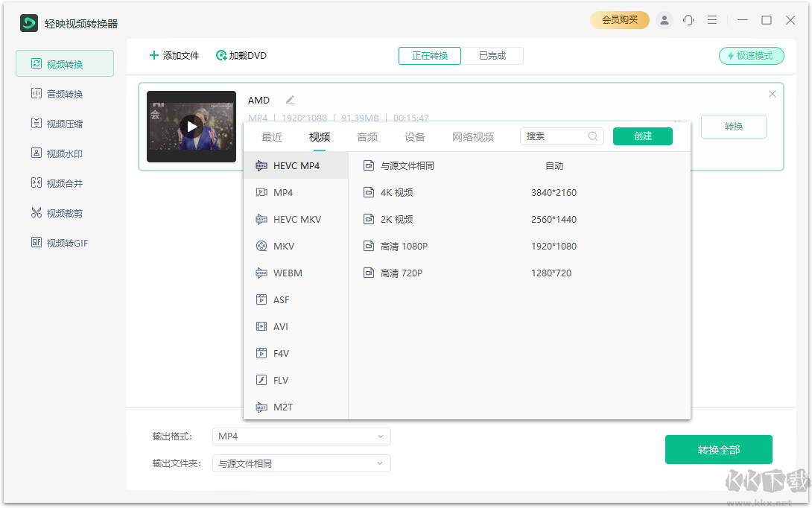Select MP4 format in list
The width and height of the screenshot is (812, 508).
pos(296,193)
